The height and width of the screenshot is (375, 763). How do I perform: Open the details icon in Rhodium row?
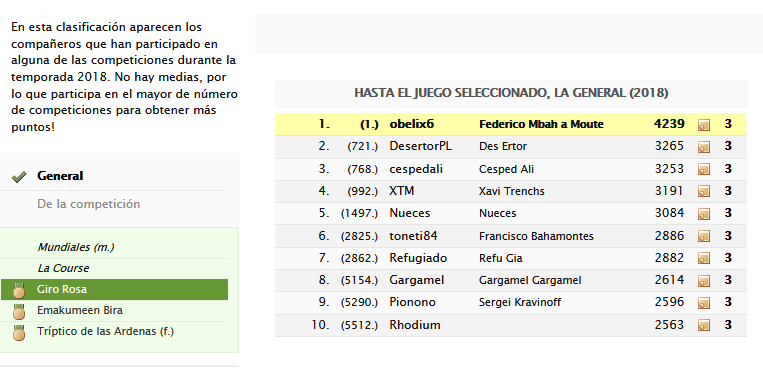[x=704, y=325]
